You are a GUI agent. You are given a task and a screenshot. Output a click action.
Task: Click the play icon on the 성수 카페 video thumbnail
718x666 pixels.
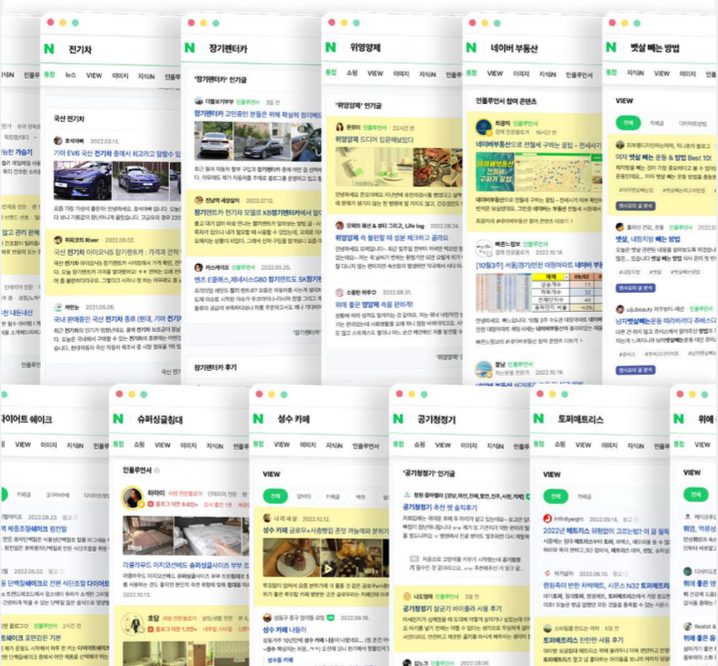[327, 569]
